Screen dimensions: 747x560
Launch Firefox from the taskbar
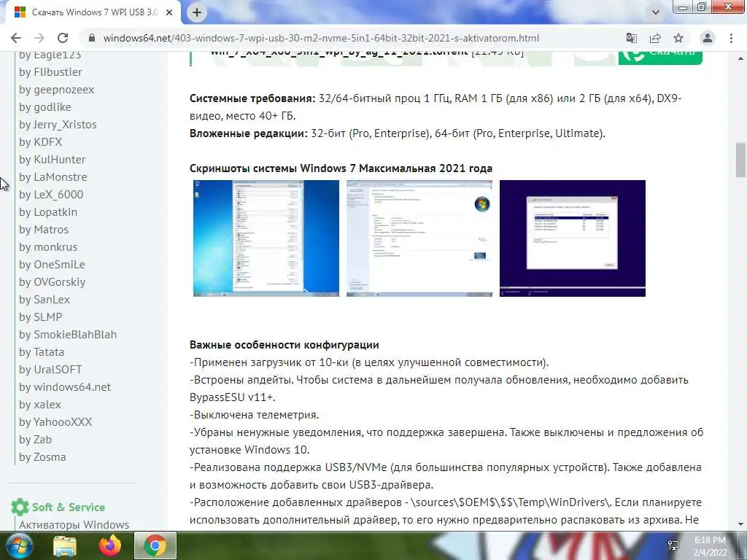click(x=110, y=545)
